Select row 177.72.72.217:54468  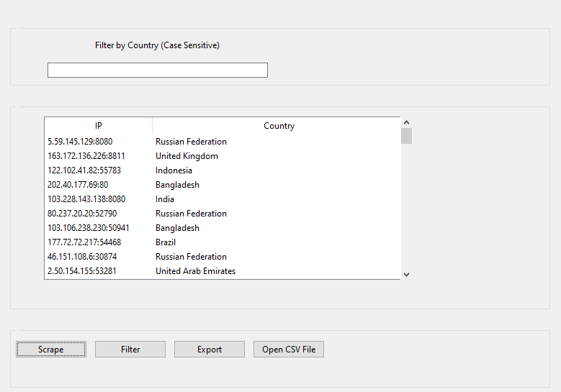click(x=223, y=242)
